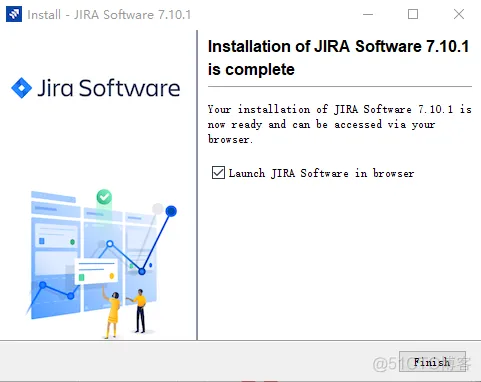Click the 'Jira Software' wordmark text
This screenshot has width=481, height=382.
coord(109,88)
